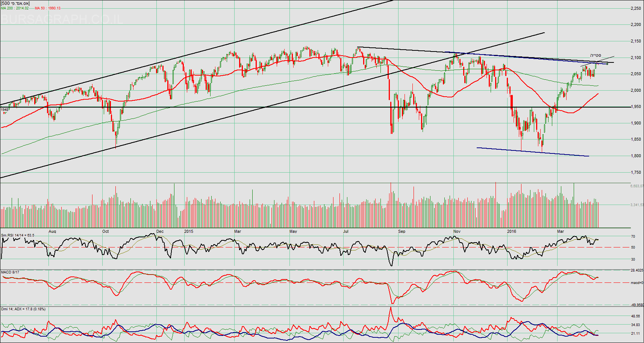Click the 1,900 price axis label
Viewport: 644px width, 343px height.
[636, 123]
